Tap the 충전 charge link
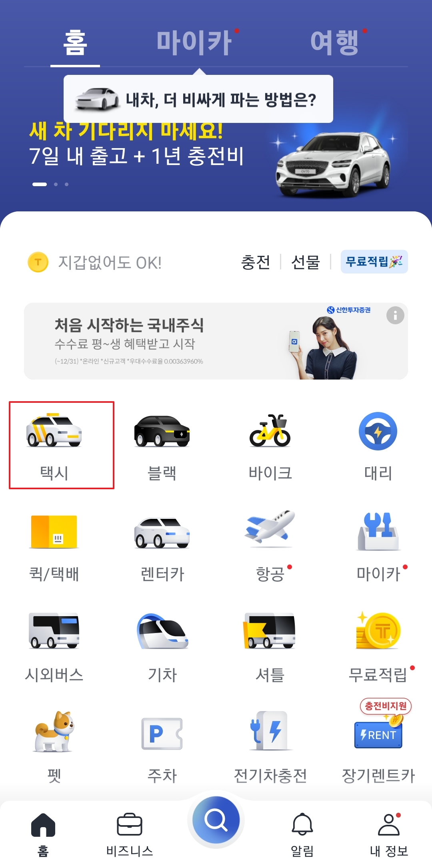 coord(256,262)
